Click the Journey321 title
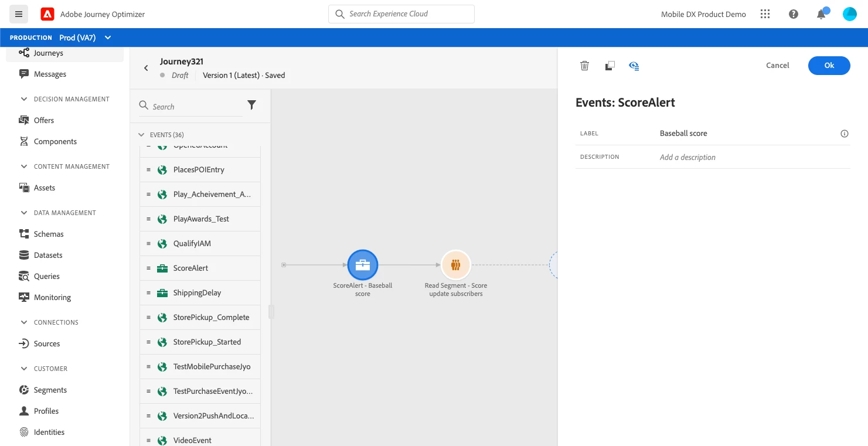868x446 pixels. tap(182, 62)
